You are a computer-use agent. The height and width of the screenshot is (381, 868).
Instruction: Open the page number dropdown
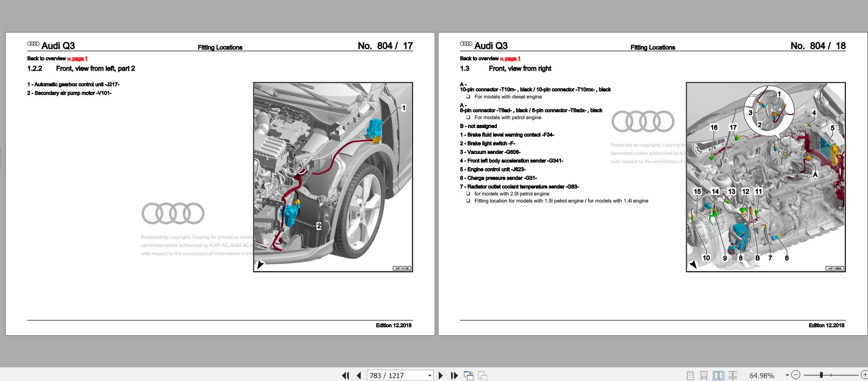430,375
